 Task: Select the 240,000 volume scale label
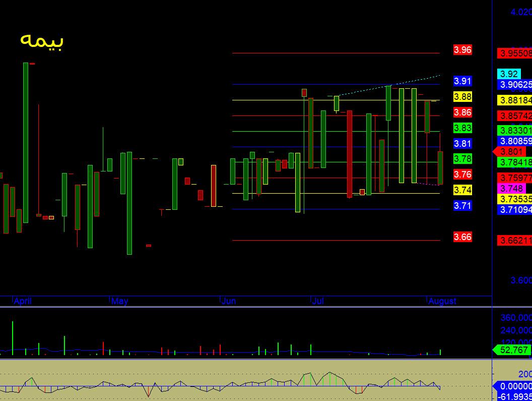(x=516, y=330)
